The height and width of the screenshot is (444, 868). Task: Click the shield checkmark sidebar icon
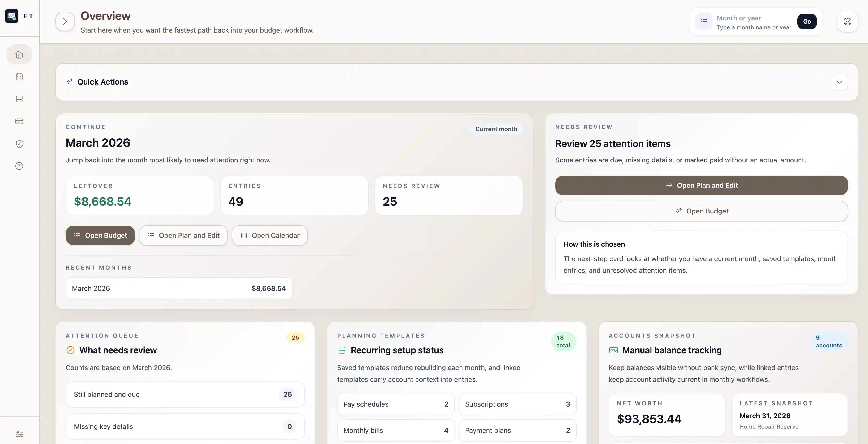click(x=19, y=144)
